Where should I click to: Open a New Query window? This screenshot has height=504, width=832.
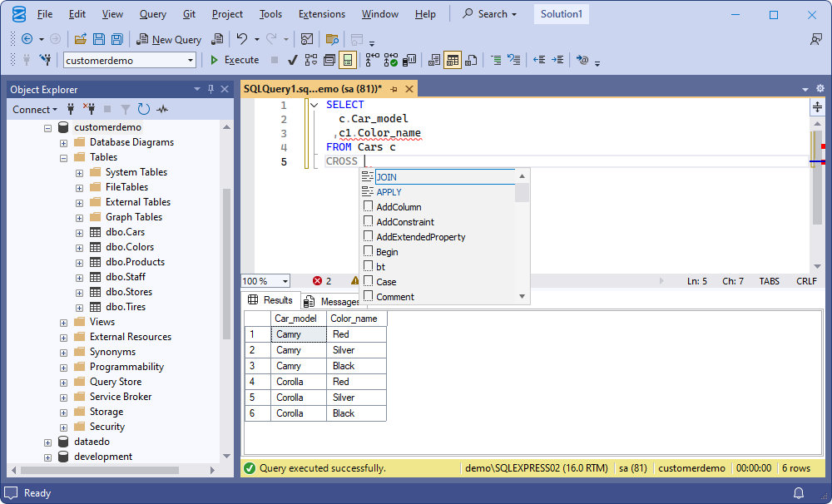tap(169, 39)
